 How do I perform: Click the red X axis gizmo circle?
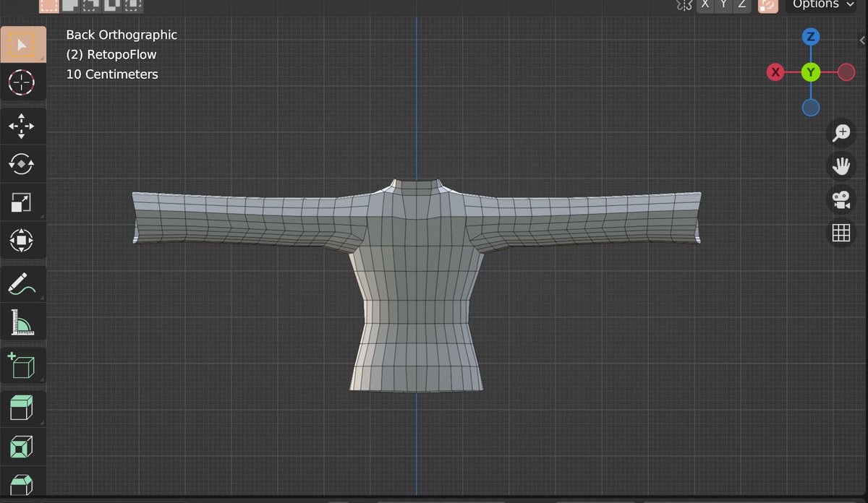pyautogui.click(x=775, y=72)
